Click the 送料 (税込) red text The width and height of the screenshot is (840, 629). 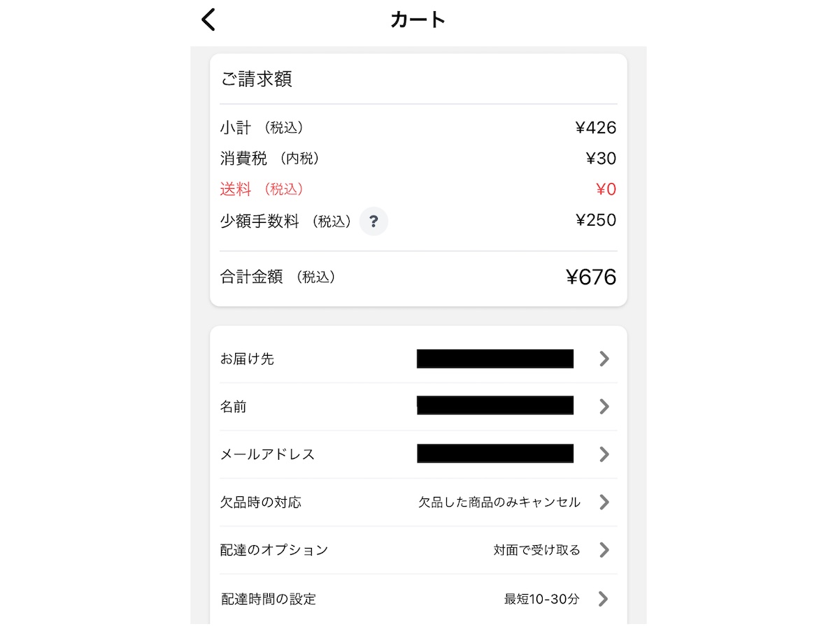tap(262, 189)
